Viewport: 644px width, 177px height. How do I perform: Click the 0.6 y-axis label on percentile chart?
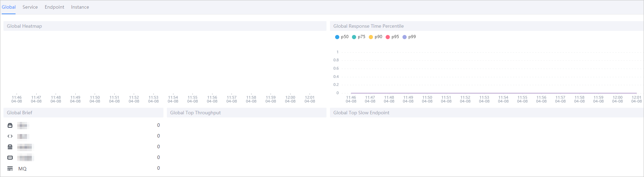pos(336,68)
